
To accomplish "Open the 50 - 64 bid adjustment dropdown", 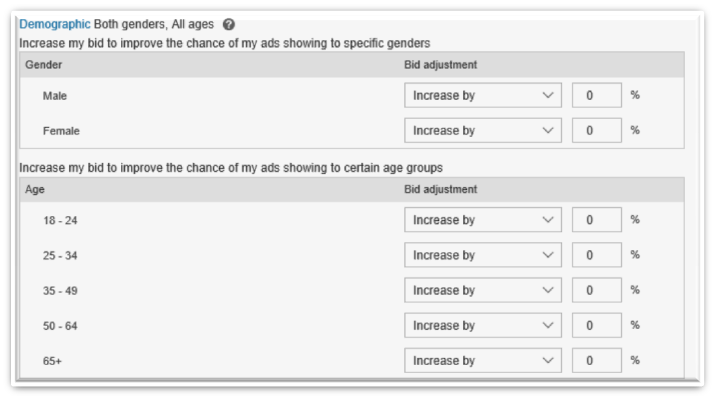I will (483, 325).
